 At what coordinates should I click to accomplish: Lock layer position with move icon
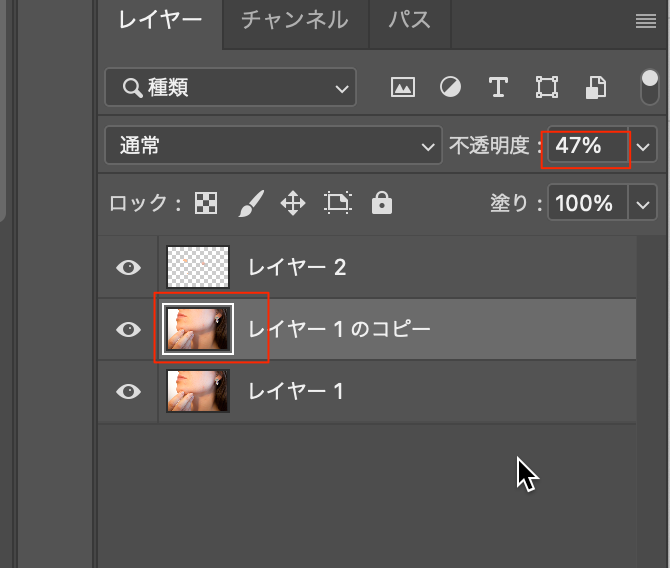click(292, 204)
